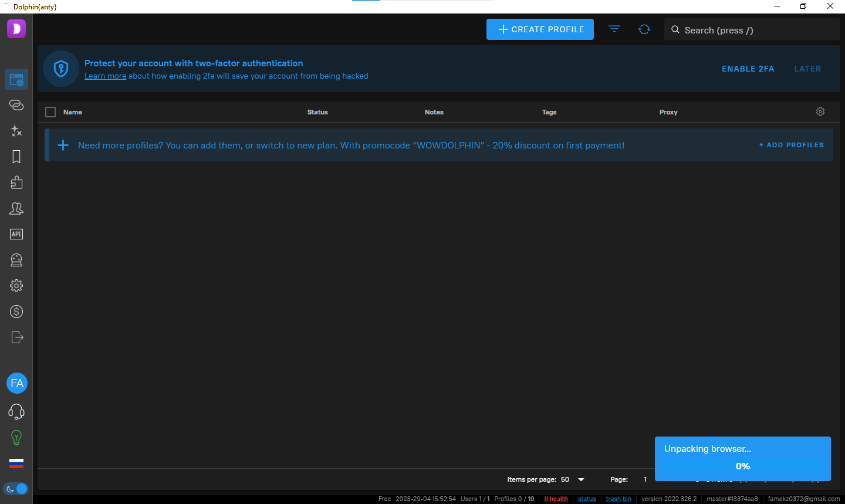Open the trash bin link

[618, 499]
